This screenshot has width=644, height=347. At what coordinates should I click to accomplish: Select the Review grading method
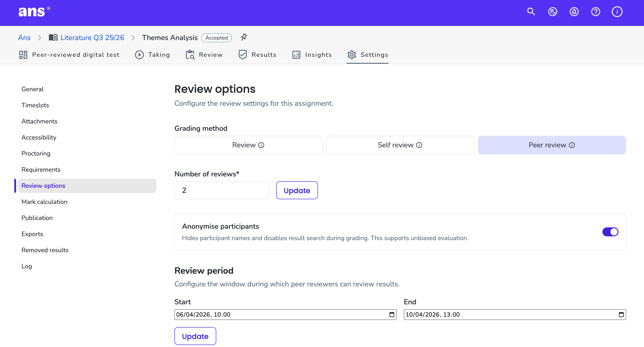pyautogui.click(x=248, y=145)
